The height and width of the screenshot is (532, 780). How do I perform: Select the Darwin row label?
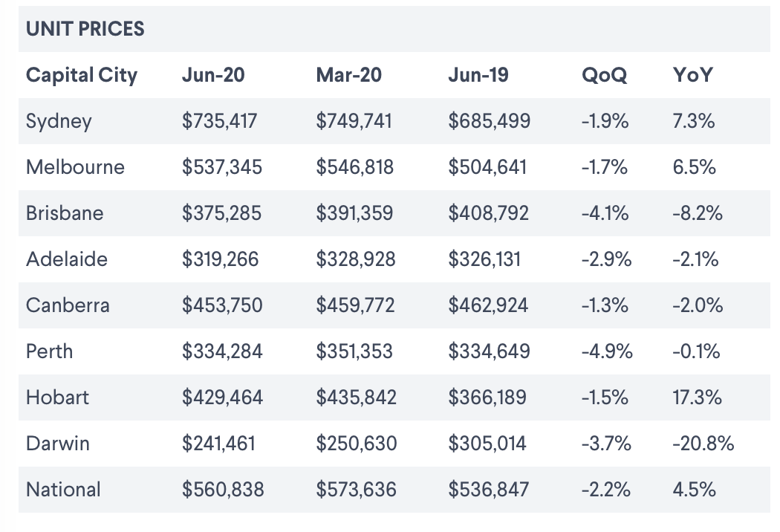(x=57, y=444)
